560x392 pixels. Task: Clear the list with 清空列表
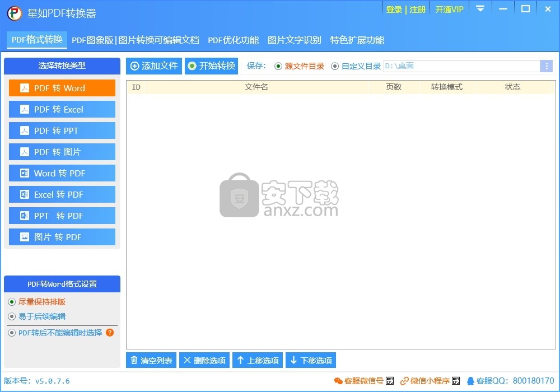click(x=151, y=360)
